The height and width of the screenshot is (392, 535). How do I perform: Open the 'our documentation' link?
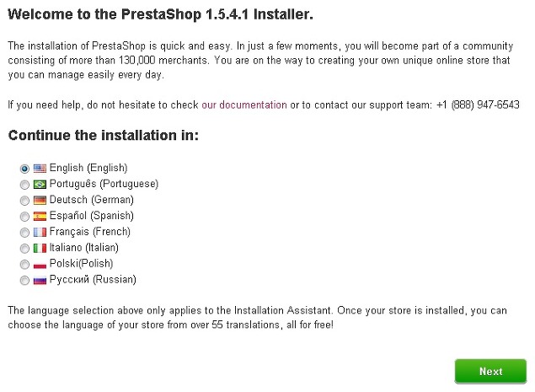tap(244, 105)
